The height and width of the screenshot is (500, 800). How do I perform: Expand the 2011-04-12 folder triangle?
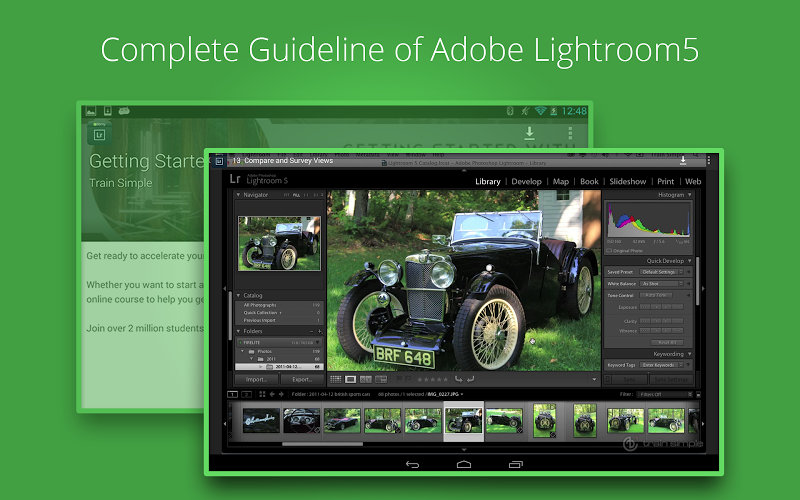tap(261, 367)
